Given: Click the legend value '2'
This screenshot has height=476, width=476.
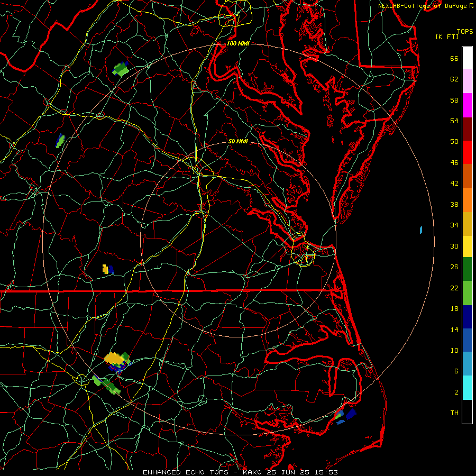Looking at the screenshot, I should coord(456,392).
